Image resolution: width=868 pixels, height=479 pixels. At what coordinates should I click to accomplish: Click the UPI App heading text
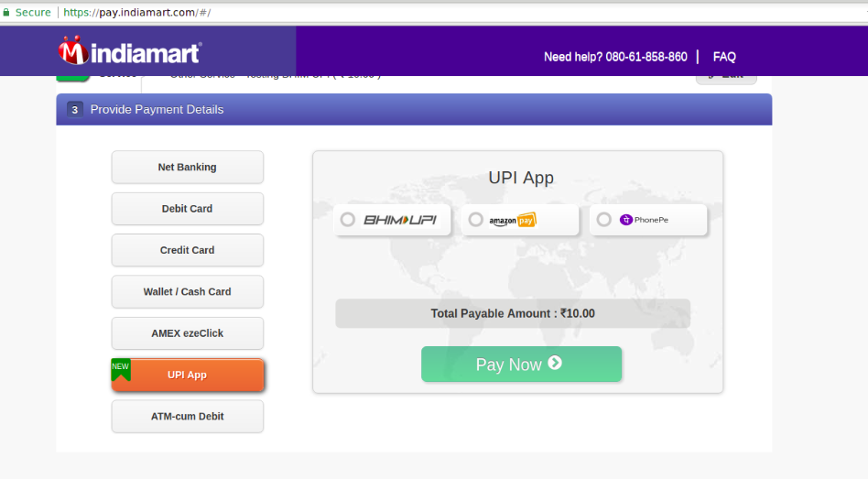point(521,178)
